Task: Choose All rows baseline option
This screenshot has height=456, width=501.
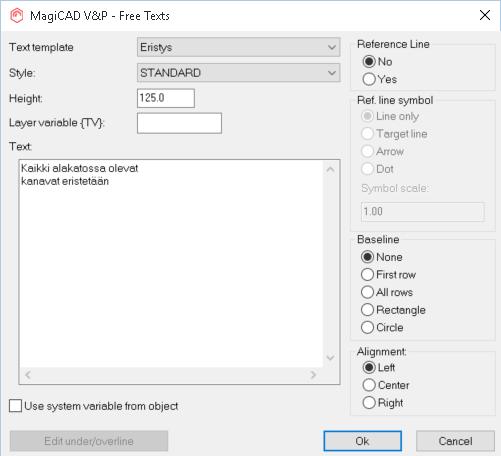Action: point(387,292)
